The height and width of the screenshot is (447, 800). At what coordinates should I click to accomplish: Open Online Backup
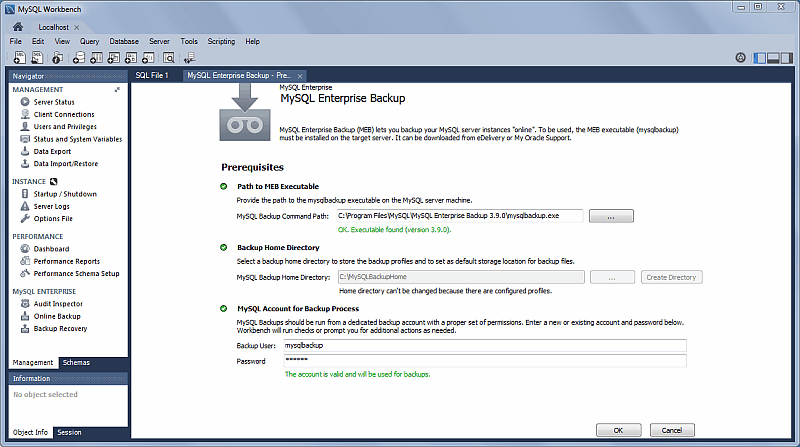point(57,316)
